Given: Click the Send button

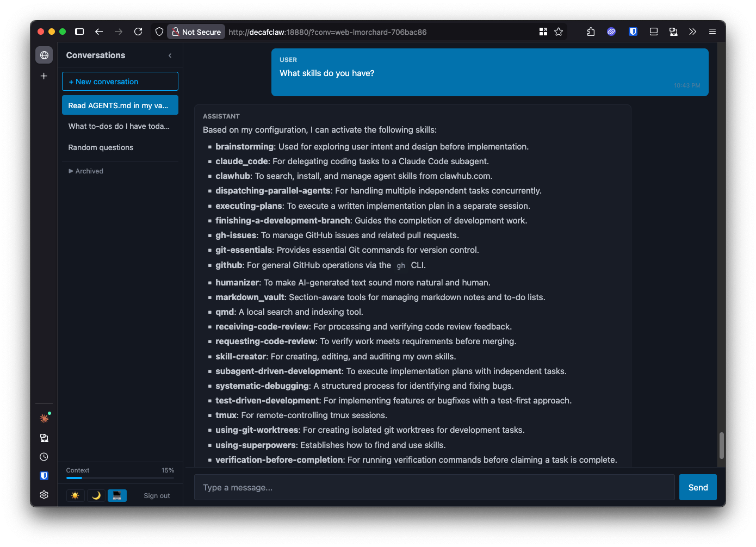Looking at the screenshot, I should (698, 487).
